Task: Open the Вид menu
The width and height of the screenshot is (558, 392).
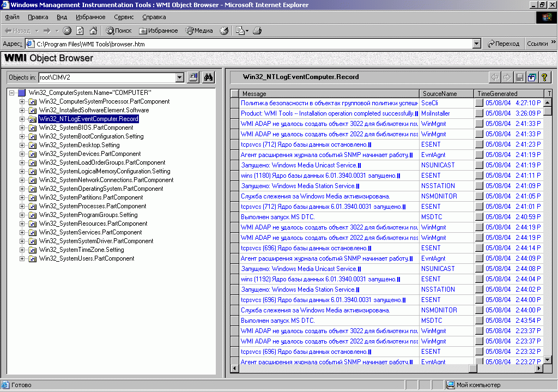Action: coord(62,17)
